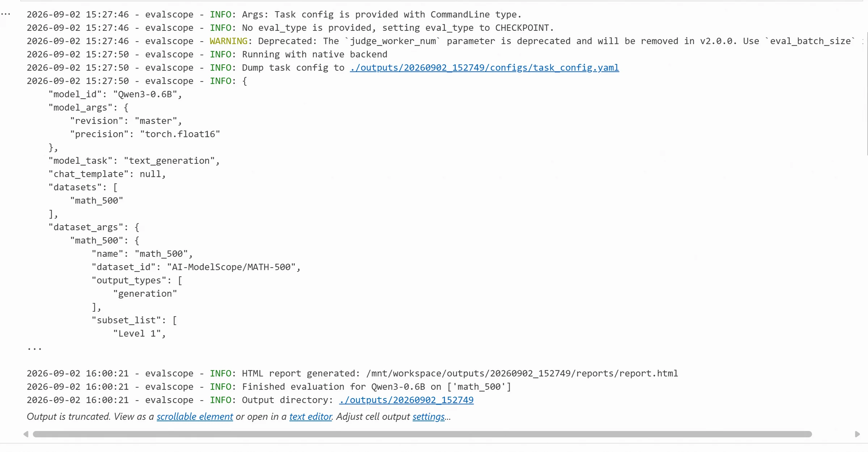The image size is (868, 452).
Task: Open the ./outputs/20260902_152749 output directory link
Action: (406, 400)
